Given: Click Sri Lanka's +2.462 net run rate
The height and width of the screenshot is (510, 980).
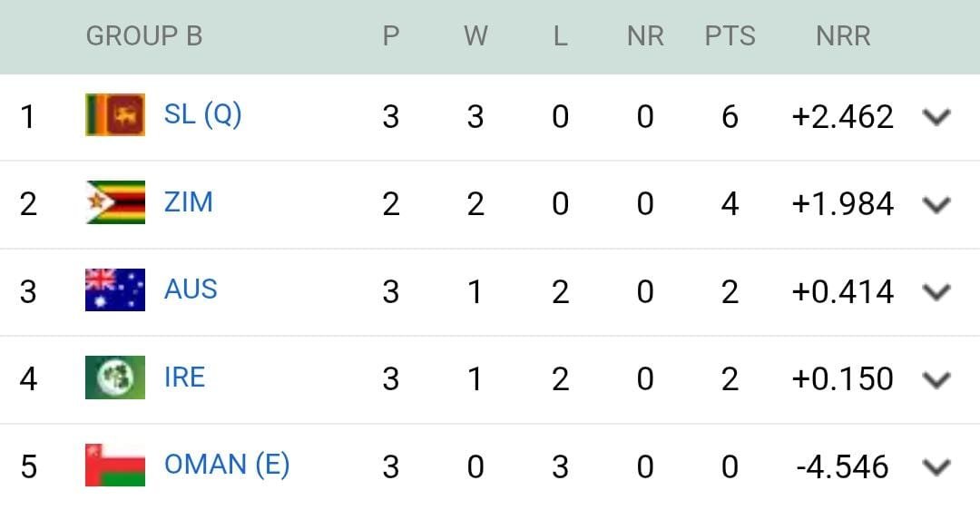Looking at the screenshot, I should [x=843, y=117].
